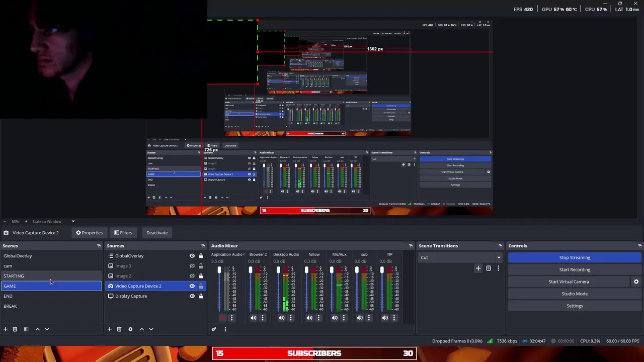Open preview scale dropdown arrow
644x362 pixels.
(x=73, y=221)
